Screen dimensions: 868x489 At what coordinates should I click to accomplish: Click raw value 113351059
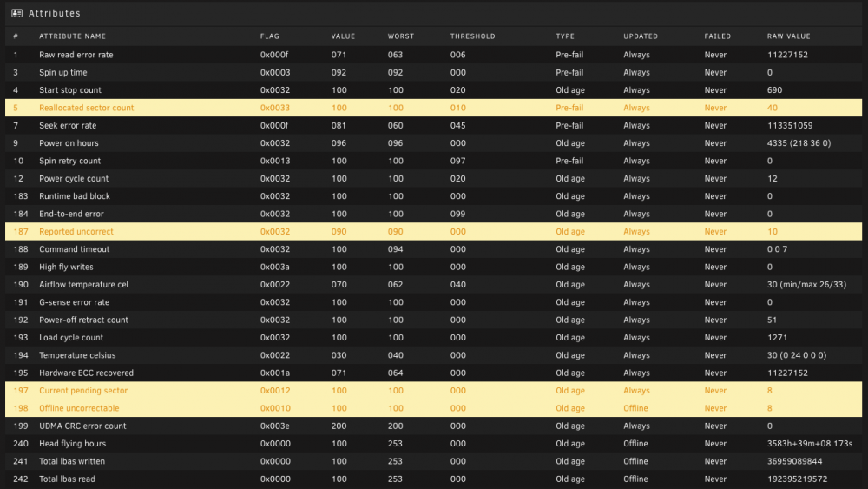[790, 126]
